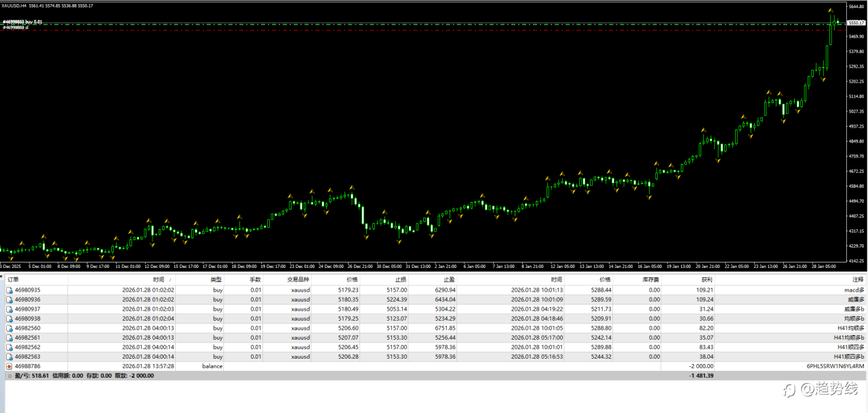The width and height of the screenshot is (868, 413).
Task: Click the order icon for ticket 46982560
Action: coord(9,328)
